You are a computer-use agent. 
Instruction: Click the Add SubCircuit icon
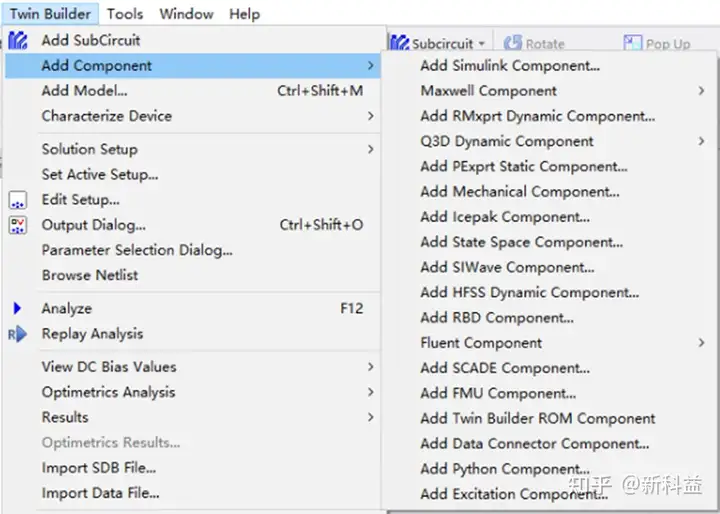pos(18,40)
